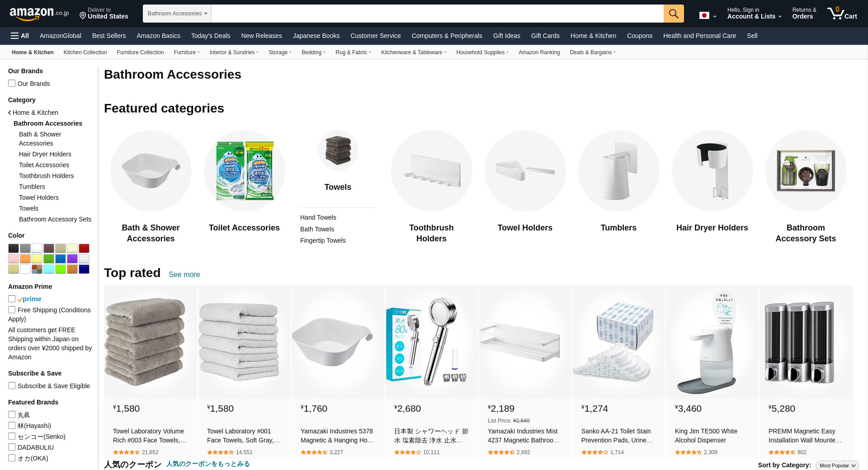This screenshot has height=470, width=868.
Task: Go to Best Sellers menu item
Action: [109, 36]
